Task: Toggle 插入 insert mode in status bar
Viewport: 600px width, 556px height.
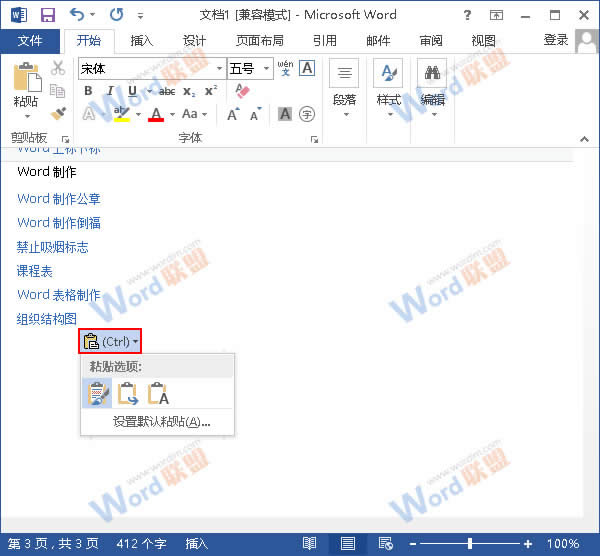Action: pyautogui.click(x=197, y=543)
